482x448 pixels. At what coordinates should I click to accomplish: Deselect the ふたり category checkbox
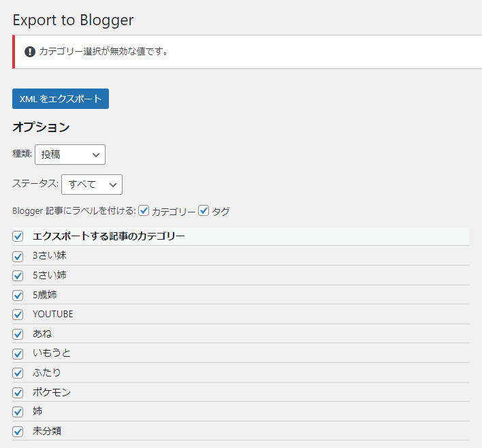(18, 373)
